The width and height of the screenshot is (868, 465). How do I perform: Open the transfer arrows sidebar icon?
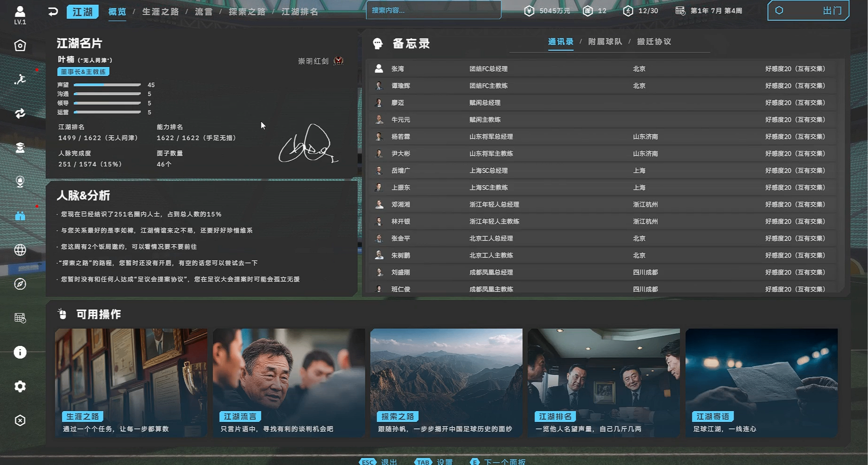(20, 113)
